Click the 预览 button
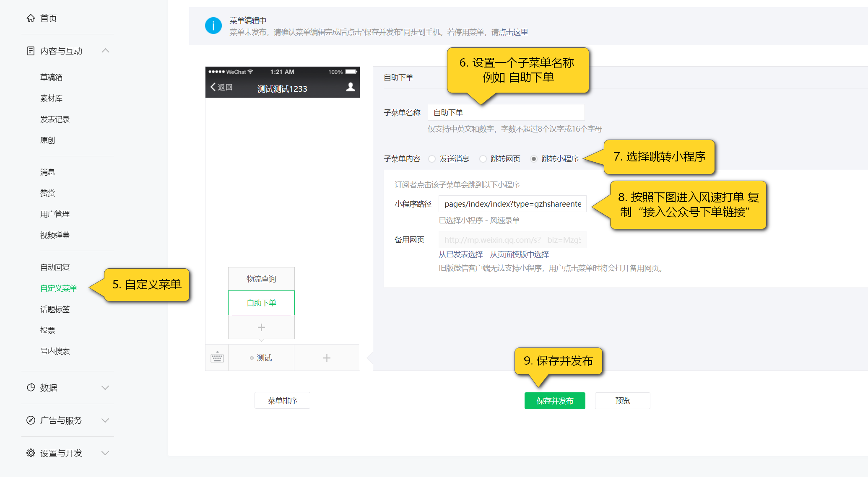Image resolution: width=868 pixels, height=477 pixels. point(623,401)
